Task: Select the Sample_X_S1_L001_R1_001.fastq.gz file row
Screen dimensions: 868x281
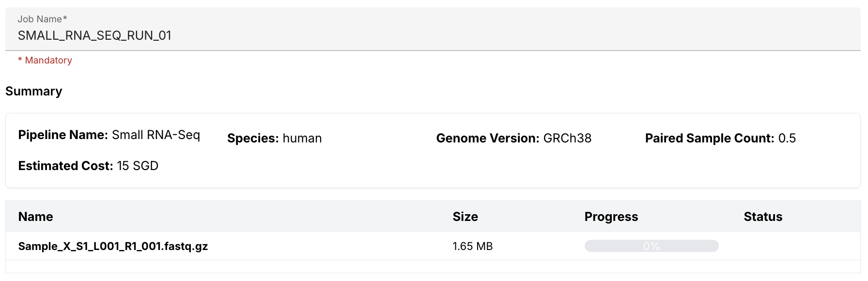Action: point(433,246)
